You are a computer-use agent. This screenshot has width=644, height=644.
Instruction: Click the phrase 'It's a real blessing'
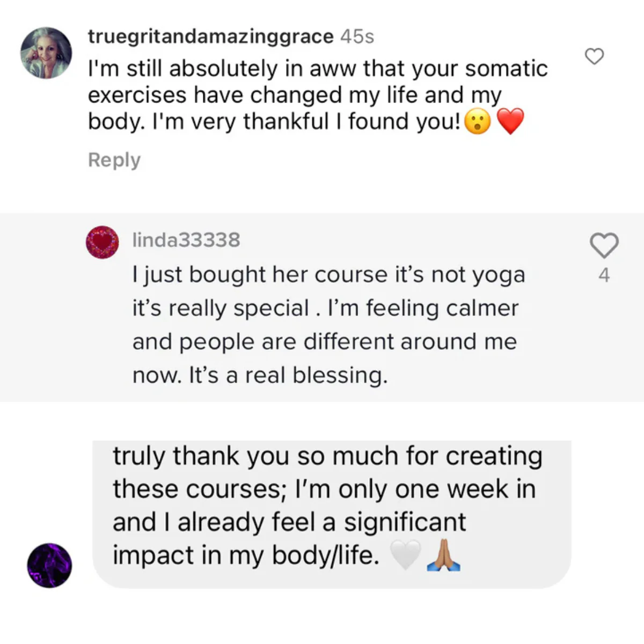coord(288,375)
